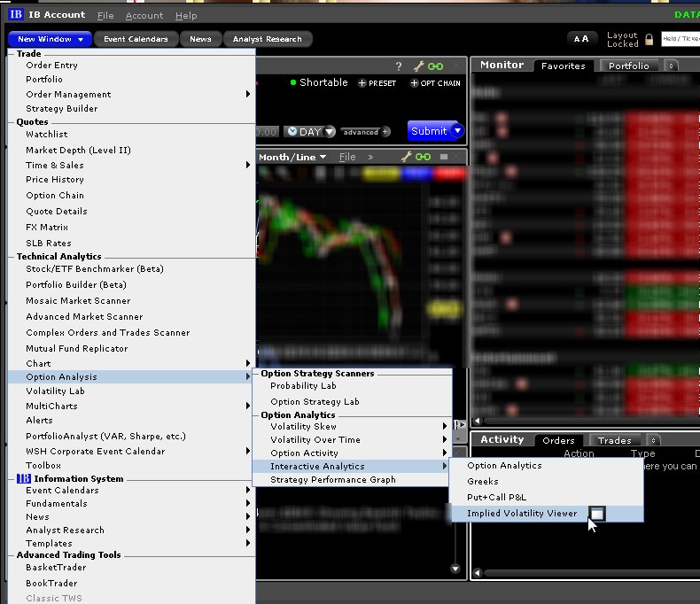The image size is (700, 604).
Task: Select Implied Volatility Viewer menu item
Action: 548,514
